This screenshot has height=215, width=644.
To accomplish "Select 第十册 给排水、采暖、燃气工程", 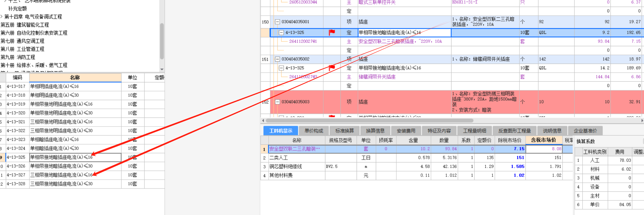I will pos(34,65).
